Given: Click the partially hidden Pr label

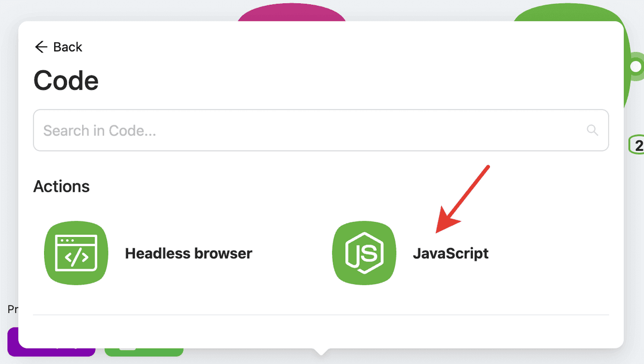Looking at the screenshot, I should click(12, 309).
